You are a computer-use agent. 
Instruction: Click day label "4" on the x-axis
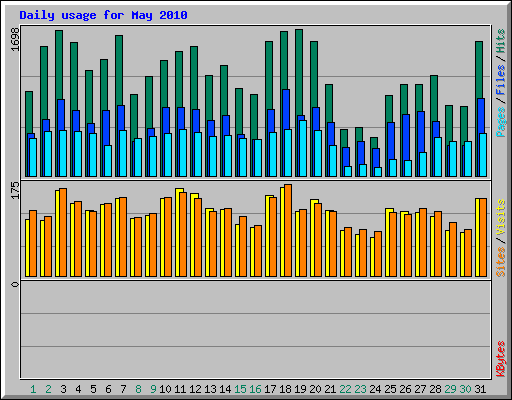pos(78,389)
